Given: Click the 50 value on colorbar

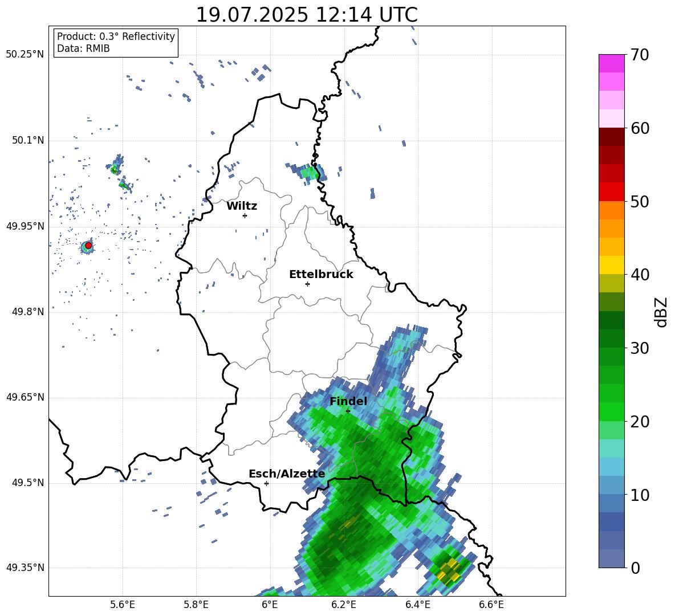Looking at the screenshot, I should (x=640, y=201).
